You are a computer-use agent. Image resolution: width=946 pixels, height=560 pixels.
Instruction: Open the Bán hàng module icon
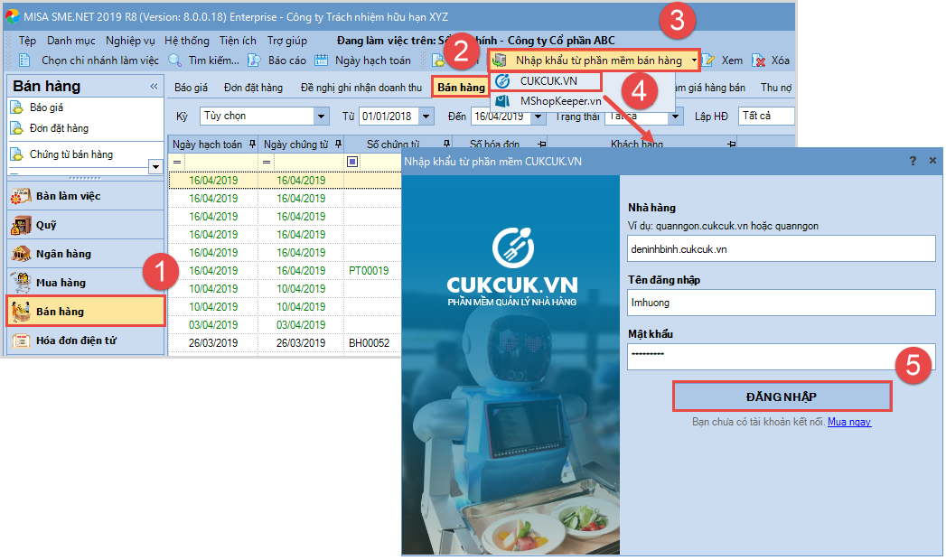[x=21, y=312]
